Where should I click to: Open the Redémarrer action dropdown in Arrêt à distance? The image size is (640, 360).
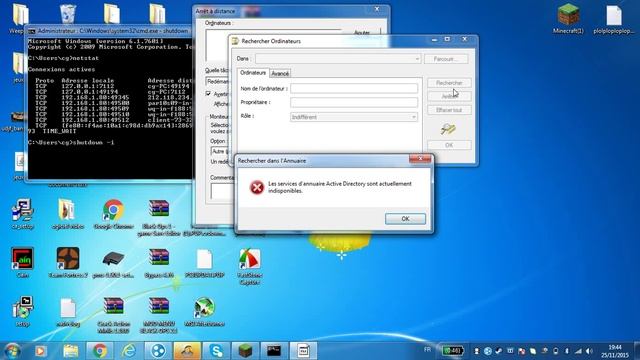218,82
